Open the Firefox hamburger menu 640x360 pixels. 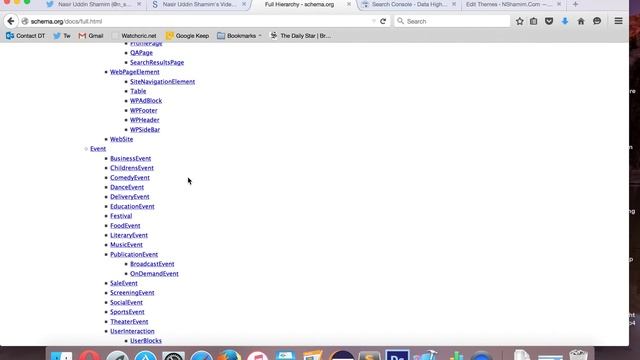pos(618,21)
